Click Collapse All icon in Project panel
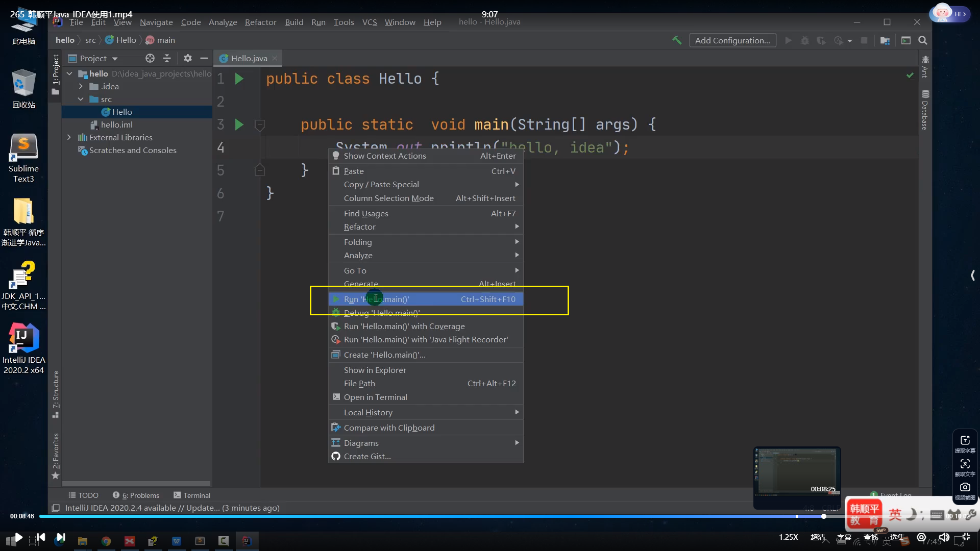The height and width of the screenshot is (551, 980). (x=167, y=58)
